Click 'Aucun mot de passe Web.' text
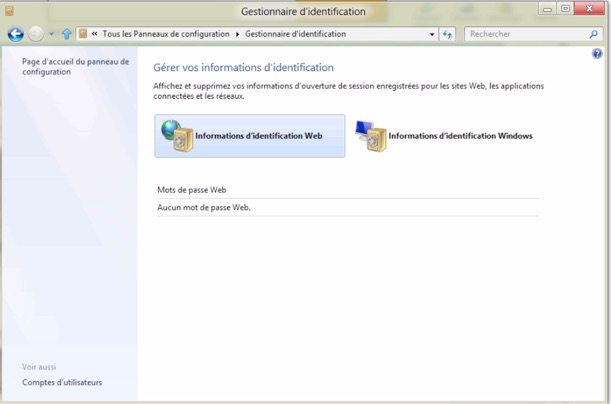Viewport: 611px width, 404px height. point(204,207)
